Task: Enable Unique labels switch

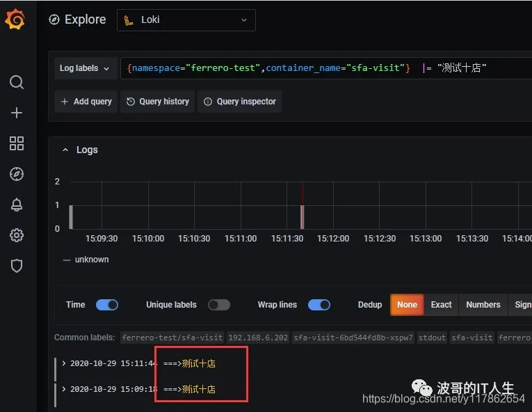Action: 219,305
